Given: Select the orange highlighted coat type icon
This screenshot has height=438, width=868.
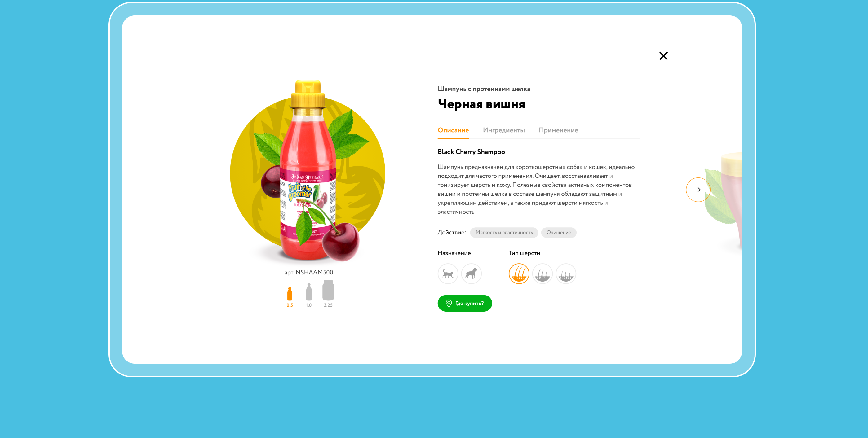Looking at the screenshot, I should pyautogui.click(x=519, y=274).
